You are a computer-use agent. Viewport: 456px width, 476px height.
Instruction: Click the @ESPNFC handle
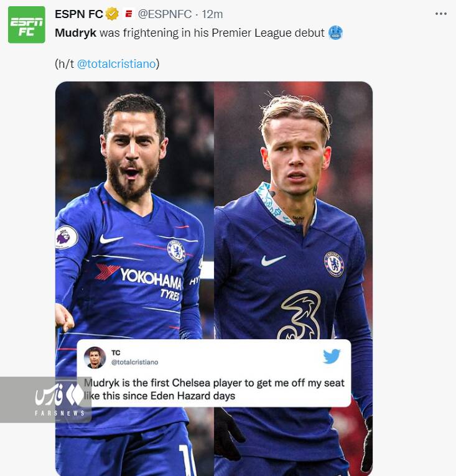(x=165, y=14)
